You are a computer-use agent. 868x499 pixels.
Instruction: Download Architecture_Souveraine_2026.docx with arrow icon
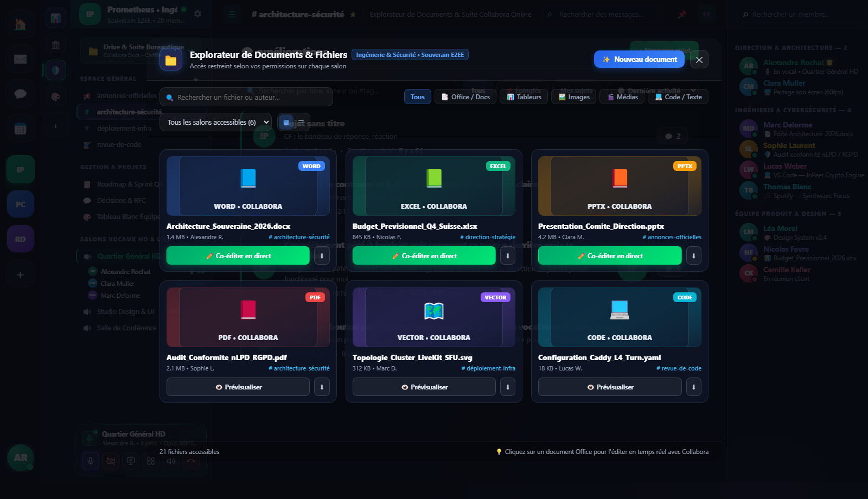322,255
